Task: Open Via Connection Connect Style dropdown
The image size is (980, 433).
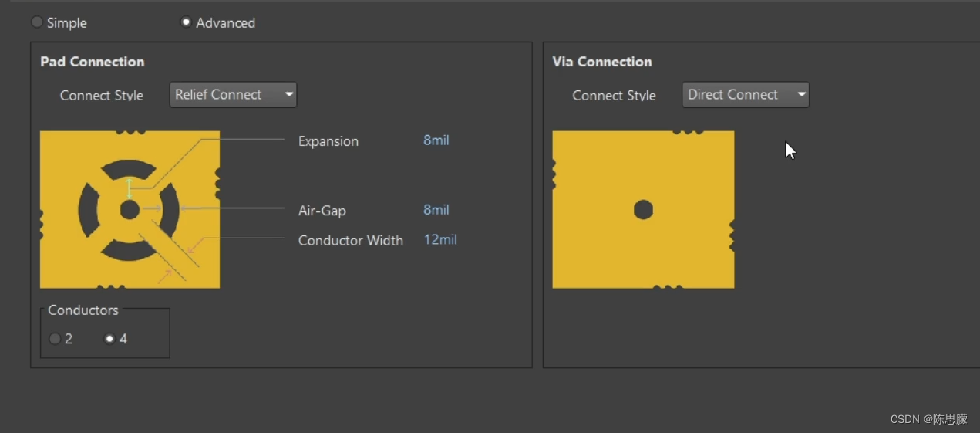Action: pos(746,95)
